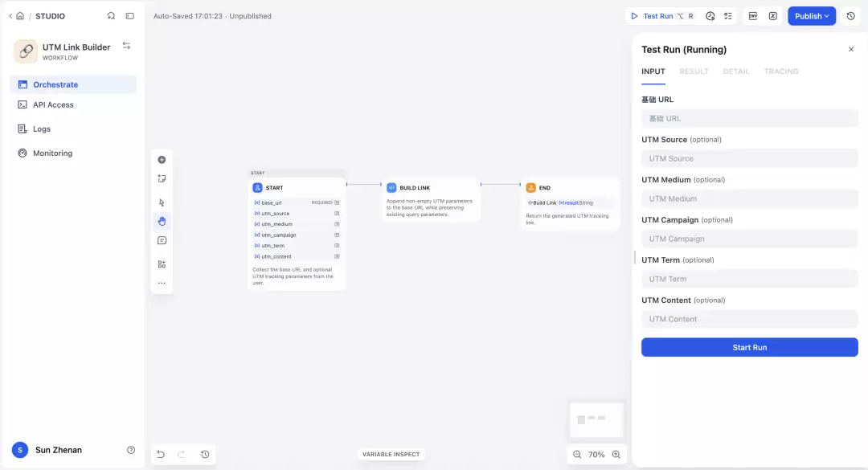This screenshot has height=470, width=868.
Task: Click the minimap thumbnail of the workflow
Action: coord(596,420)
